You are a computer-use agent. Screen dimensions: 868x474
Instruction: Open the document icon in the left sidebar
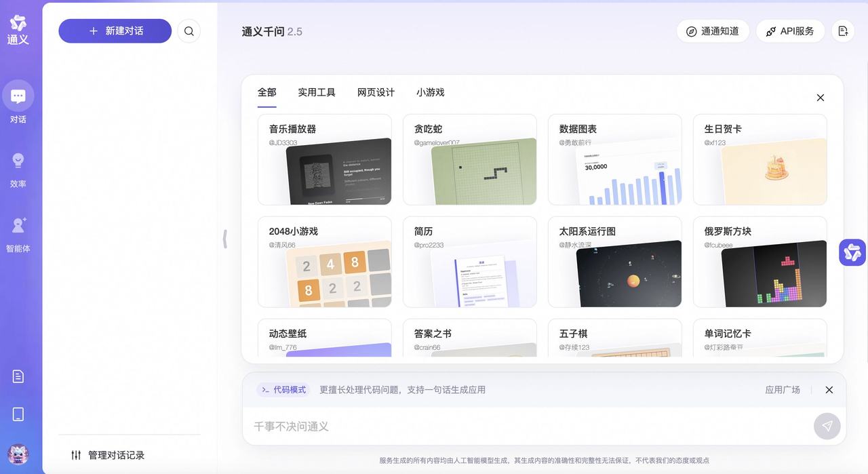(x=18, y=376)
